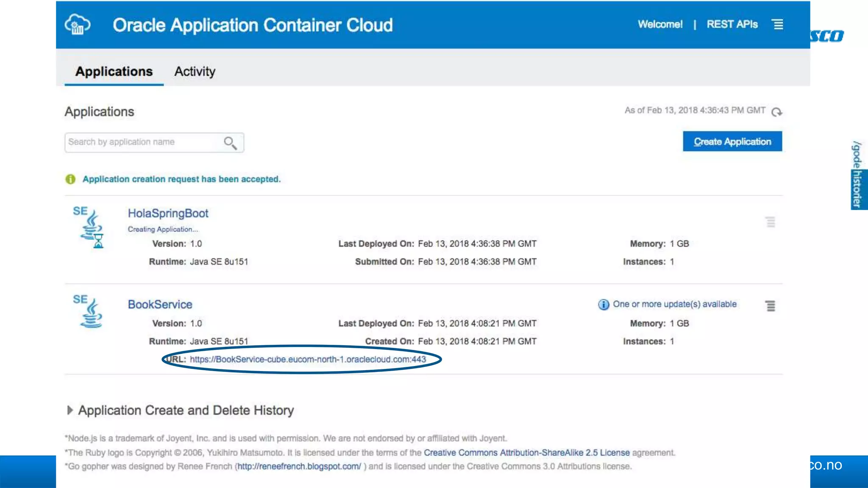This screenshot has height=488, width=868.
Task: Click the refresh icon beside timestamp
Action: pos(776,112)
